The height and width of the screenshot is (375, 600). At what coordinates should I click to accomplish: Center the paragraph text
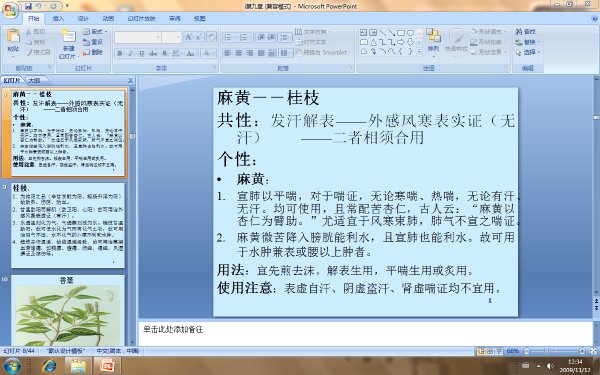coord(238,53)
